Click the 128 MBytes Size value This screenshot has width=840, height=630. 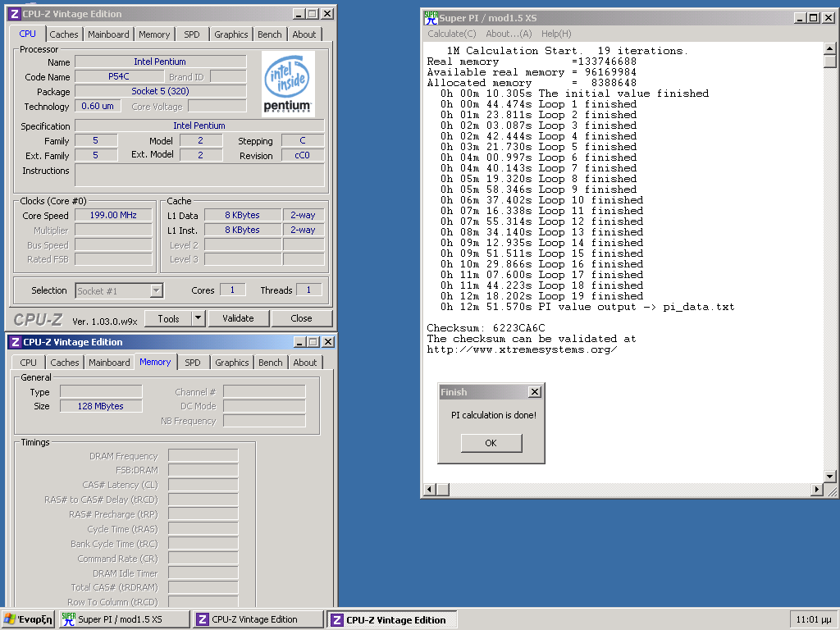click(x=101, y=406)
